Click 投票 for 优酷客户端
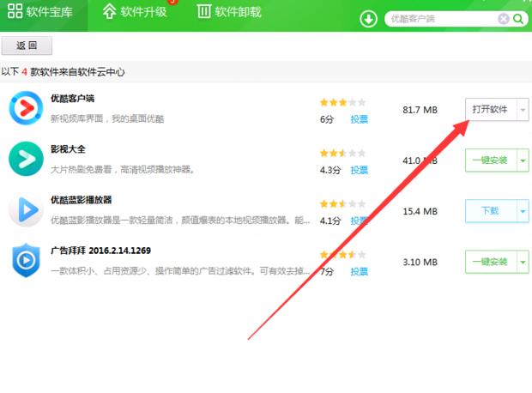 (359, 119)
